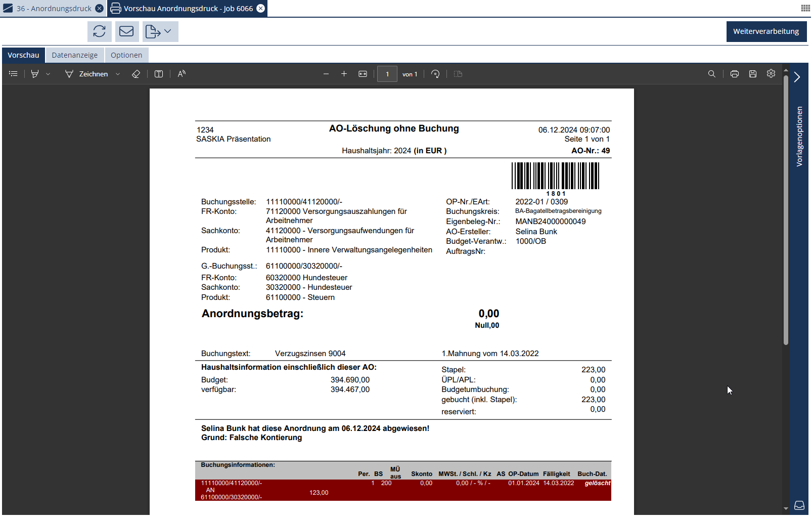Open the Optionen tab
Viewport: 812px width, 520px height.
(126, 55)
